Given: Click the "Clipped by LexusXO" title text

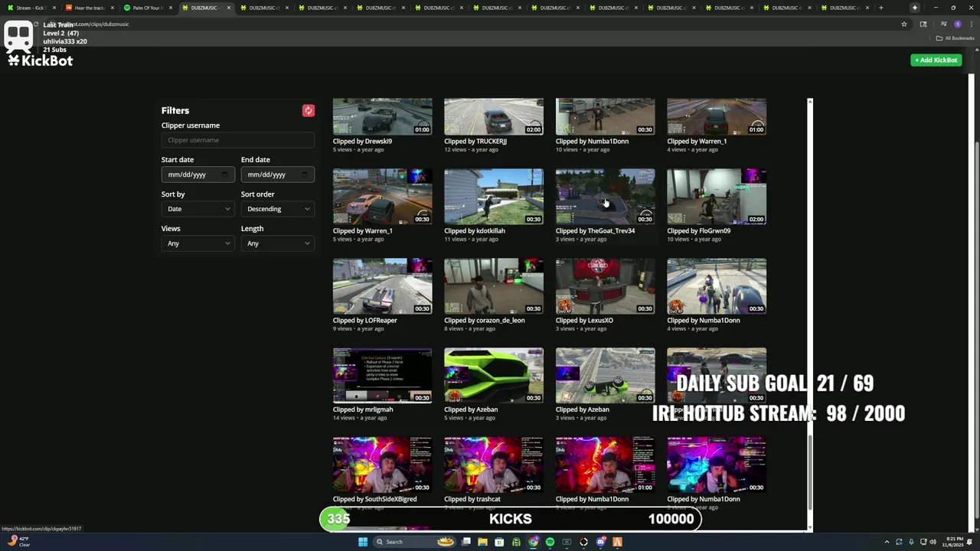Looking at the screenshot, I should point(584,320).
